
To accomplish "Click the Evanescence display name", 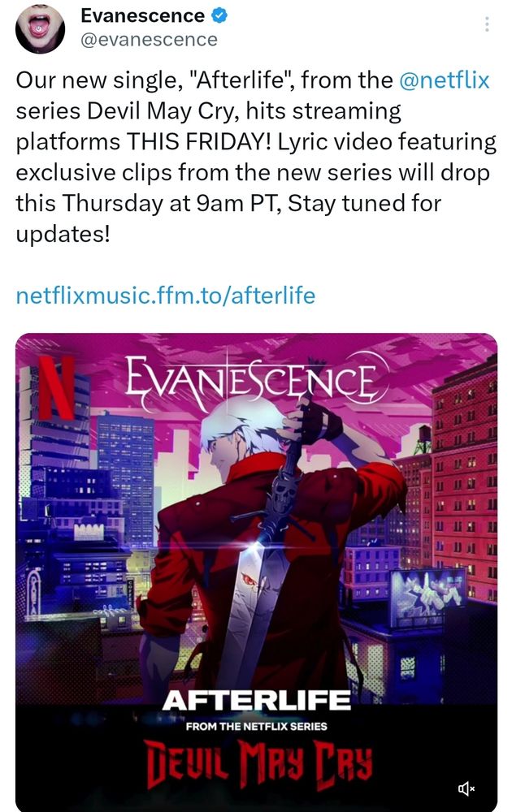I will point(142,16).
